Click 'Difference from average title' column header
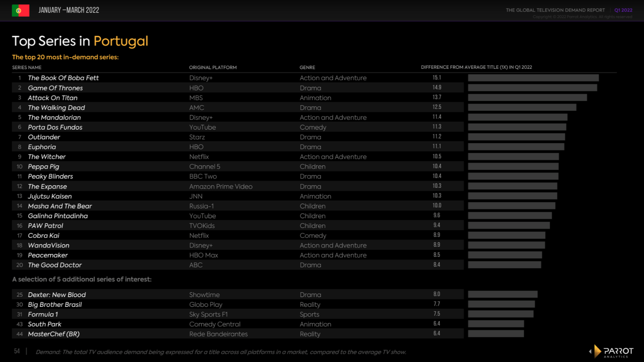The width and height of the screenshot is (644, 362). point(476,67)
